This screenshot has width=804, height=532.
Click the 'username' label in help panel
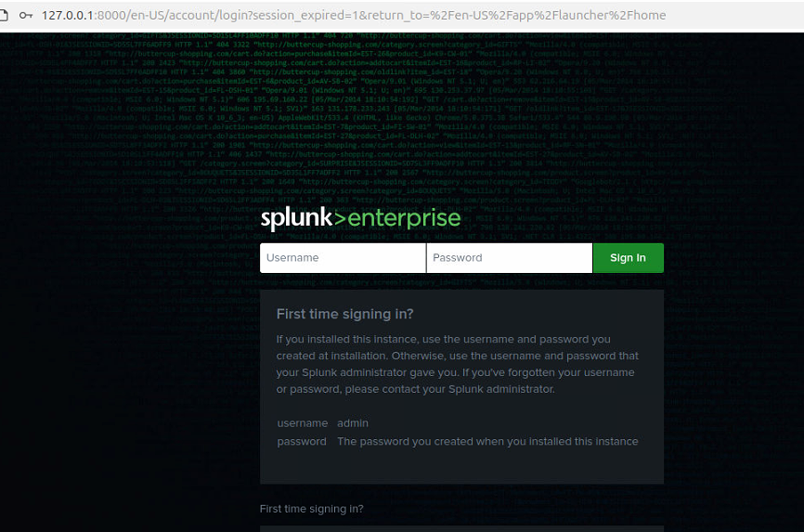point(303,423)
